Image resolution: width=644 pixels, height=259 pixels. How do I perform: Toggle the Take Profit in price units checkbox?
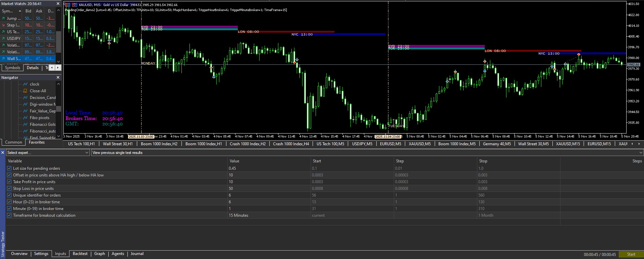(x=9, y=182)
